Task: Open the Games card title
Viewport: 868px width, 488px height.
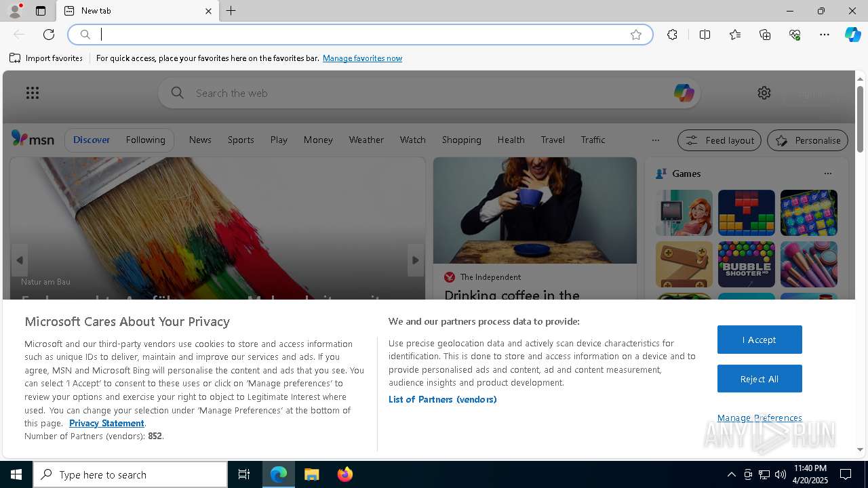Action: click(686, 174)
